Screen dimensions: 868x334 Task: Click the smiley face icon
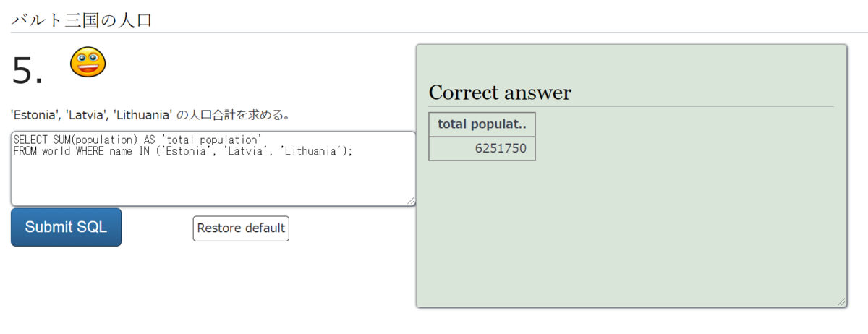[88, 62]
